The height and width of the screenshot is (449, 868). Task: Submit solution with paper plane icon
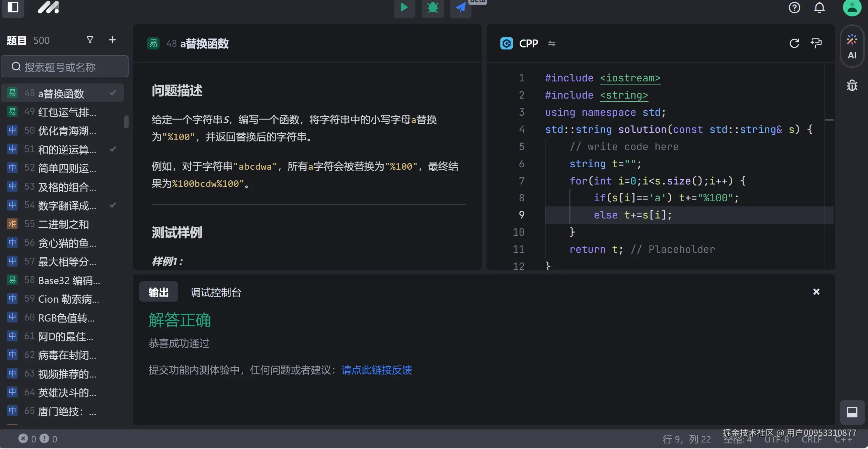tap(460, 8)
